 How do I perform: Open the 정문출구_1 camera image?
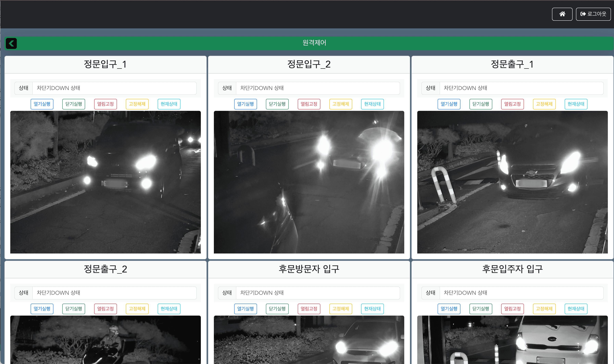(x=512, y=182)
